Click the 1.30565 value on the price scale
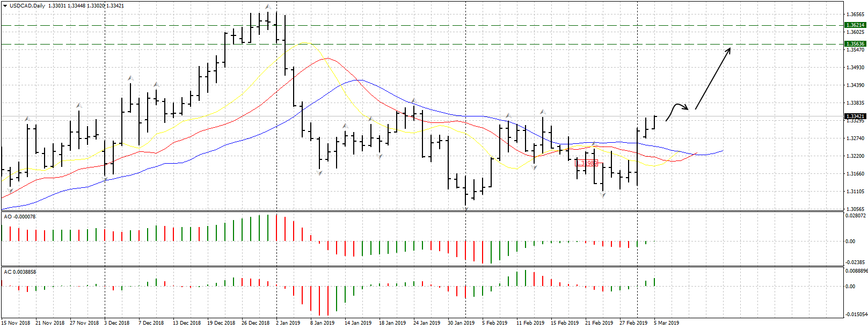 [855, 209]
